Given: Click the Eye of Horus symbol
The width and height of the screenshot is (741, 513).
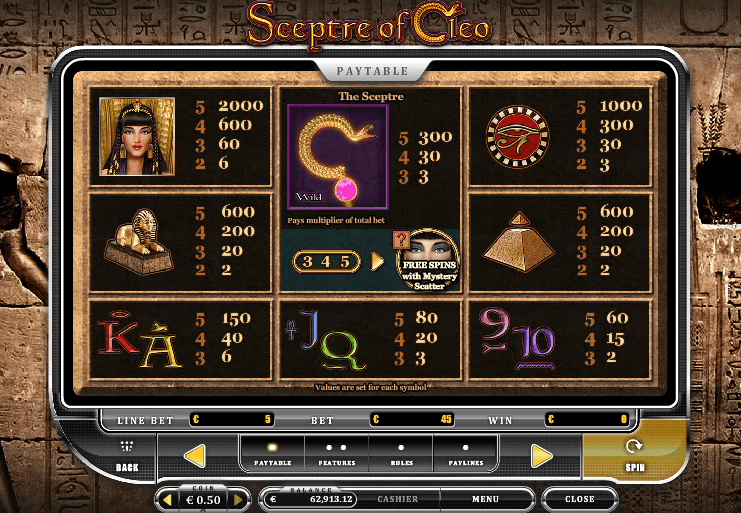Looking at the screenshot, I should 517,137.
